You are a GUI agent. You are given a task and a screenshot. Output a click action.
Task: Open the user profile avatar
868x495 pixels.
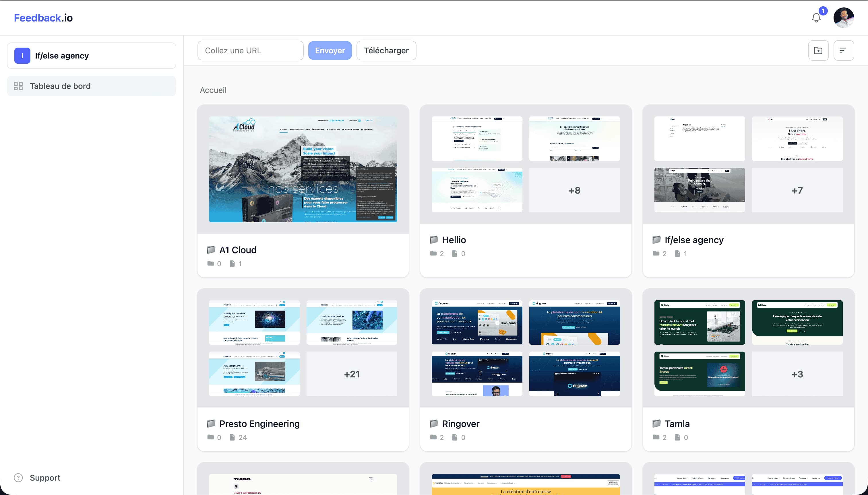(x=844, y=18)
